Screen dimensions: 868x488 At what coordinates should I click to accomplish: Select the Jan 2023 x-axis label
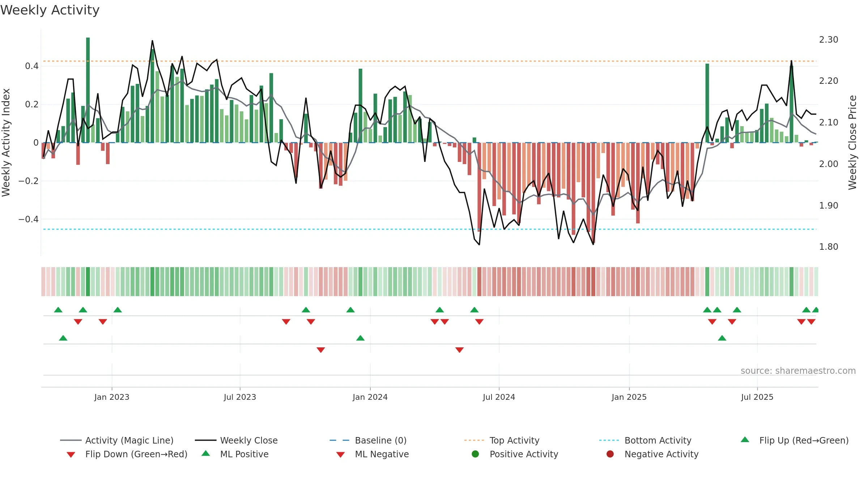click(x=112, y=397)
